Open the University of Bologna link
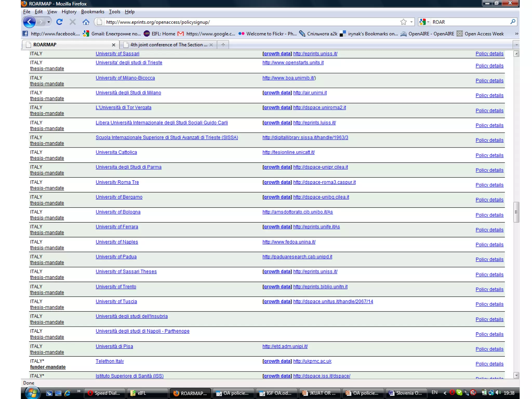 118,212
